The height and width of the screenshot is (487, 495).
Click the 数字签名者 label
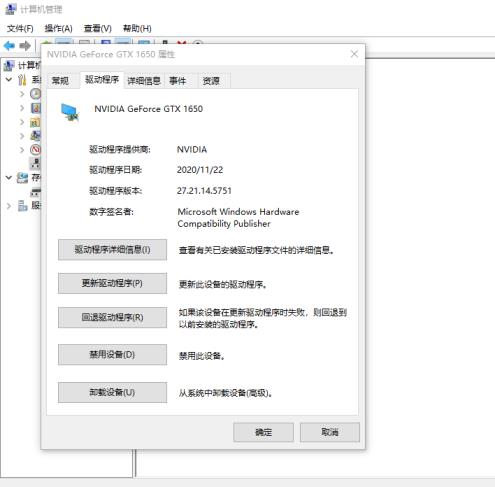(111, 212)
